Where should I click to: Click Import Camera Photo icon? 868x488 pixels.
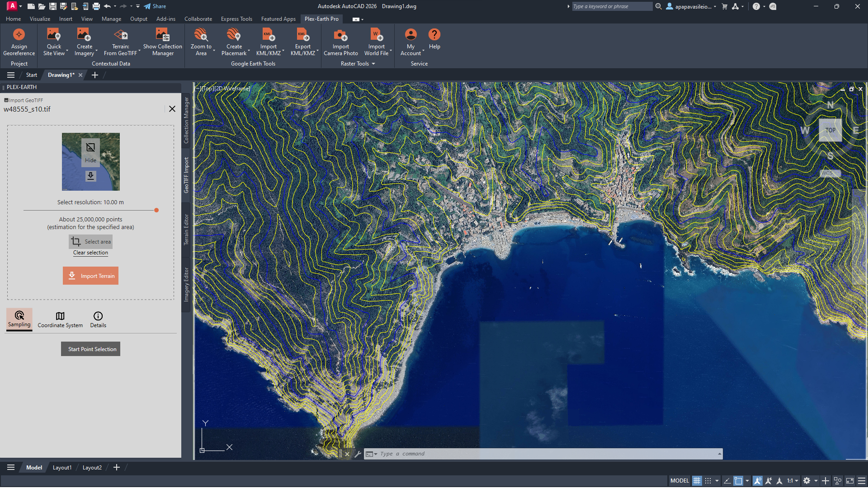[x=340, y=35]
